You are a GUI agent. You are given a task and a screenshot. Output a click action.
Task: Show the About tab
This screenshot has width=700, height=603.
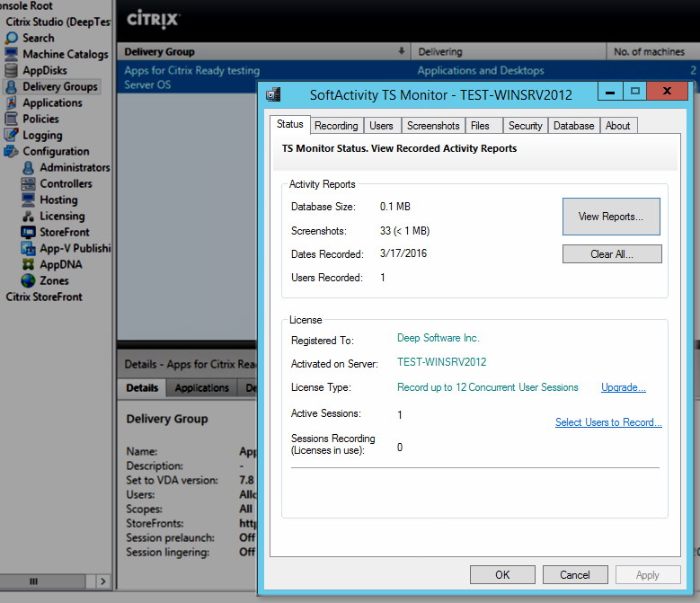pos(618,126)
